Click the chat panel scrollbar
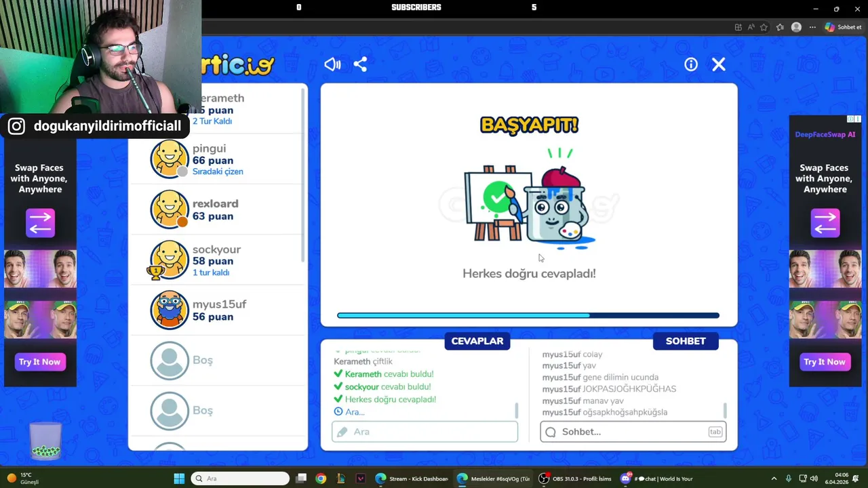Screen dimensions: 868x488 (725, 410)
